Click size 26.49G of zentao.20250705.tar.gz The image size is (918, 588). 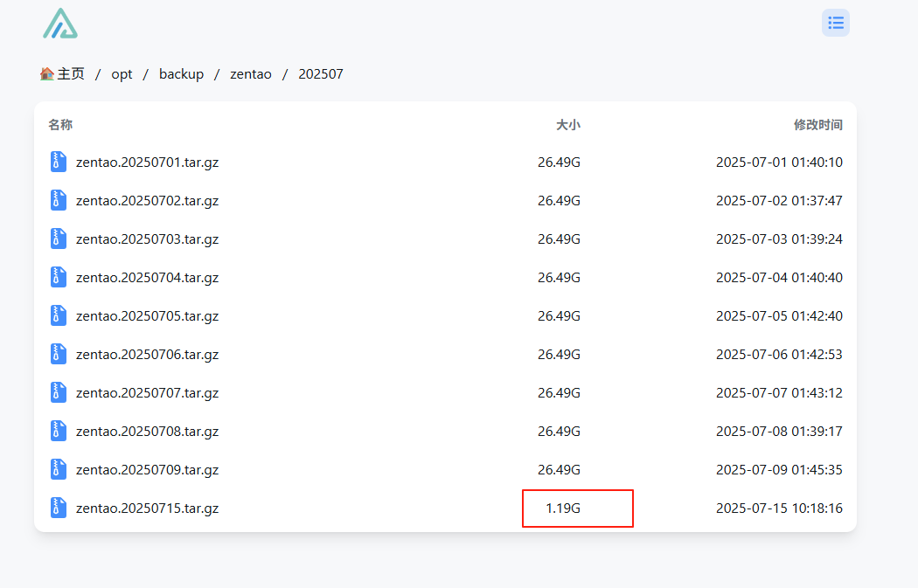(x=560, y=316)
